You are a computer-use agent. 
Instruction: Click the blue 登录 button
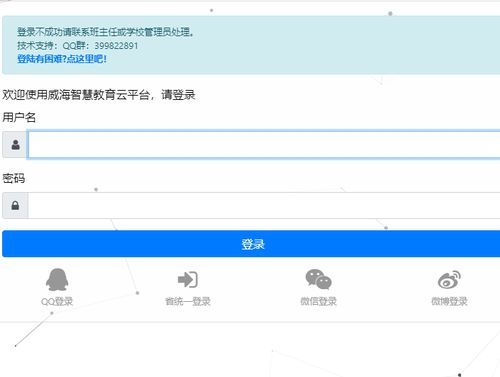251,244
